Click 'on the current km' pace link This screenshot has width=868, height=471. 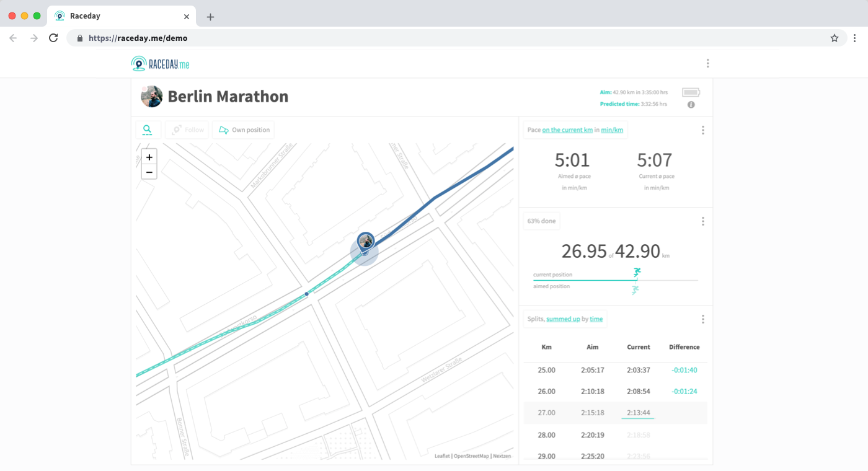pos(567,130)
